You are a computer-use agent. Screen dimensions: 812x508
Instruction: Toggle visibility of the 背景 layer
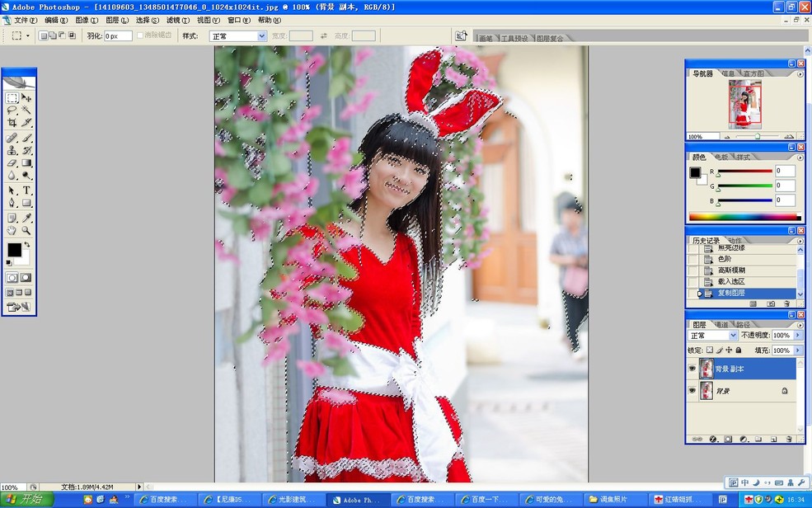(692, 390)
